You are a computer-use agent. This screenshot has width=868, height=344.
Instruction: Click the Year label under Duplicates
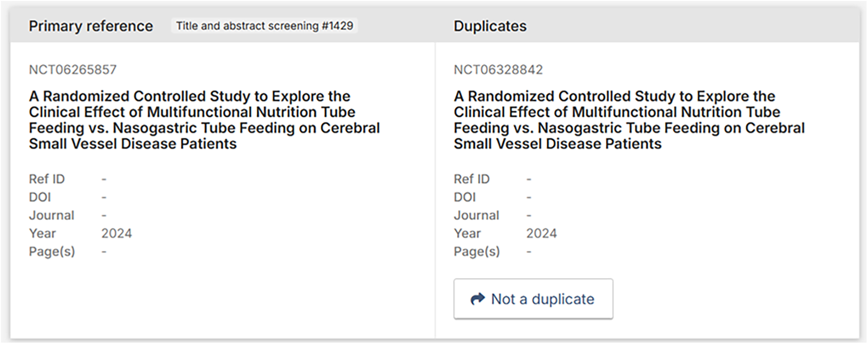(x=467, y=233)
